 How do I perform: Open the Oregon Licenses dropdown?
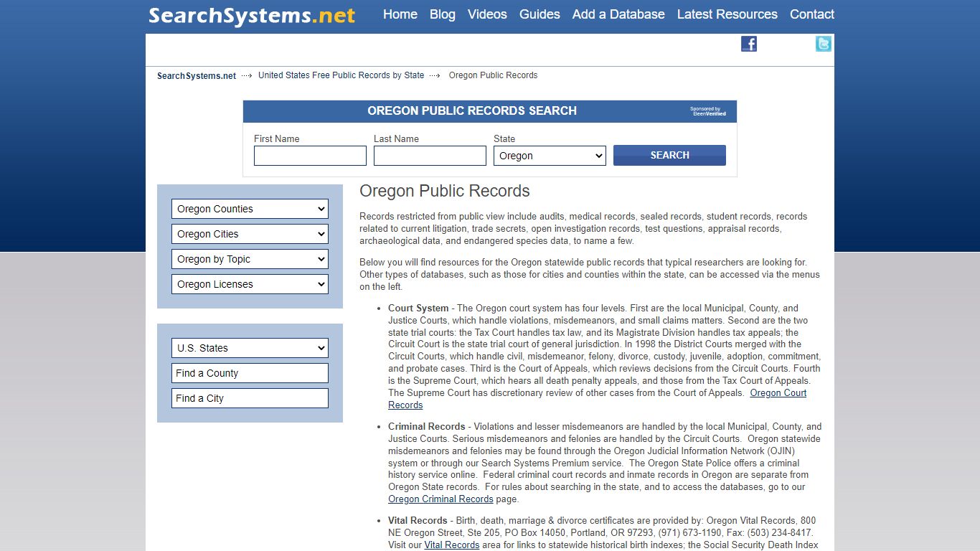click(x=250, y=284)
